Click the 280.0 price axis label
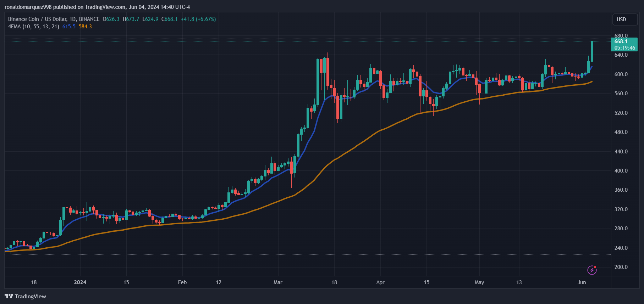This screenshot has width=644, height=304. pos(621,229)
